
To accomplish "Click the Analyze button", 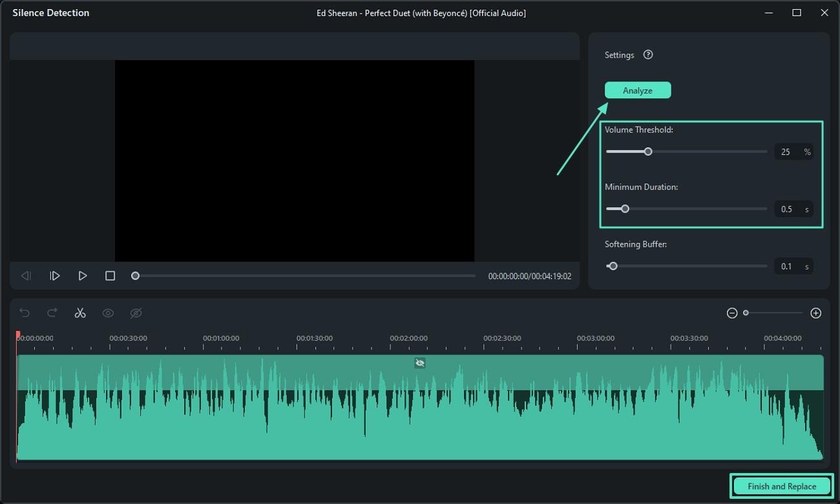I will (638, 90).
